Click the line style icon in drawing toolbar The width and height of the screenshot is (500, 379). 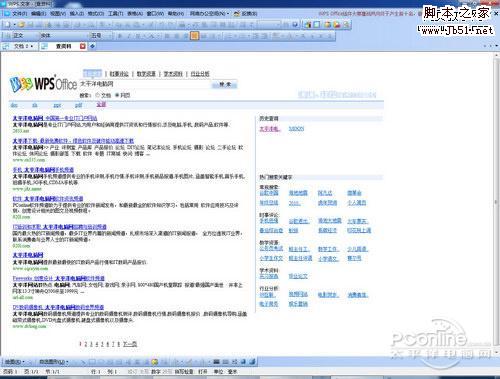(216, 362)
